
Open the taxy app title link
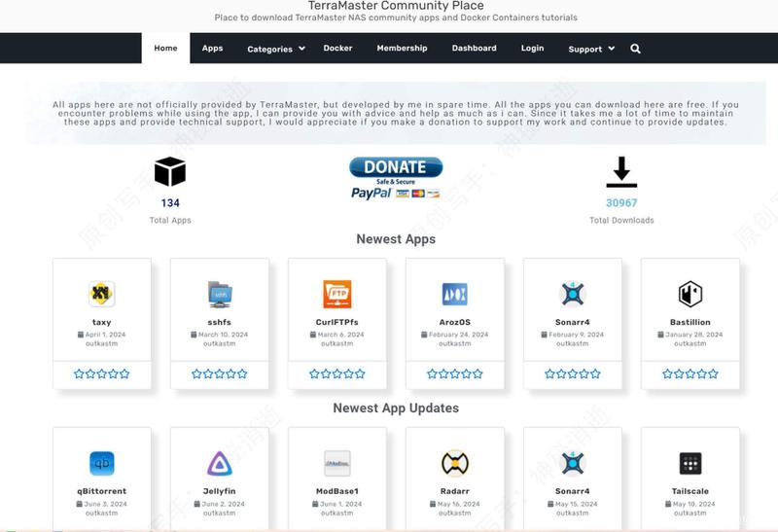click(102, 322)
